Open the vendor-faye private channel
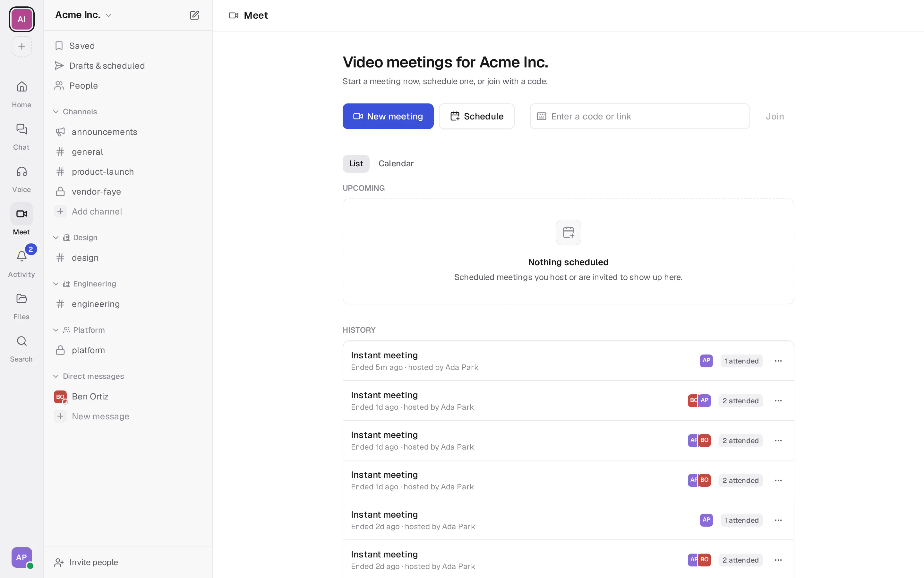The width and height of the screenshot is (924, 578). [128, 191]
